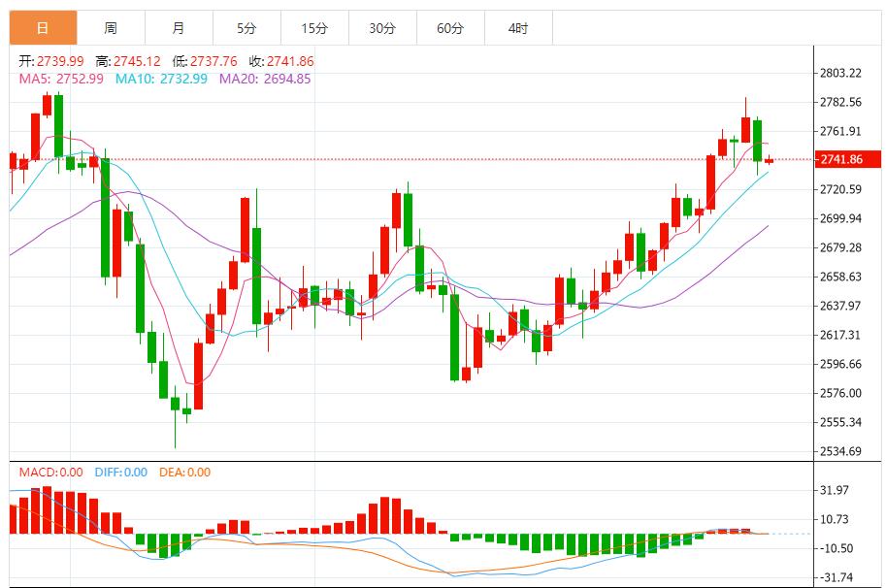Select the 日 daily timeframe tab
The width and height of the screenshot is (886, 588).
point(43,28)
